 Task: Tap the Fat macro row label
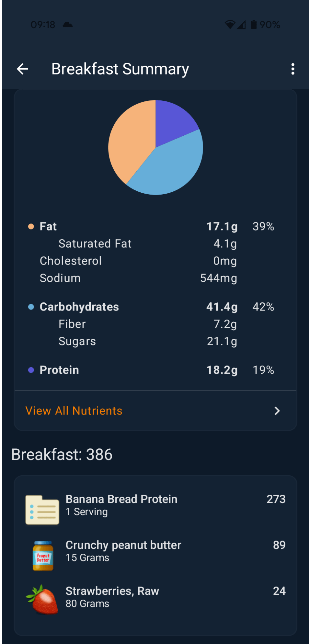[48, 226]
